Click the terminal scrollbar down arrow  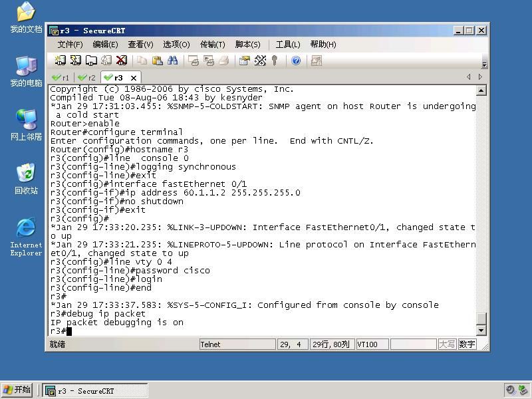pos(481,330)
